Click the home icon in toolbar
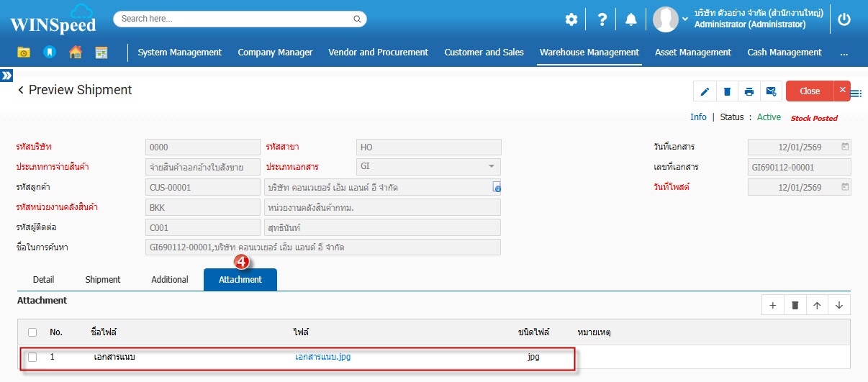The height and width of the screenshot is (382, 868). click(x=75, y=53)
